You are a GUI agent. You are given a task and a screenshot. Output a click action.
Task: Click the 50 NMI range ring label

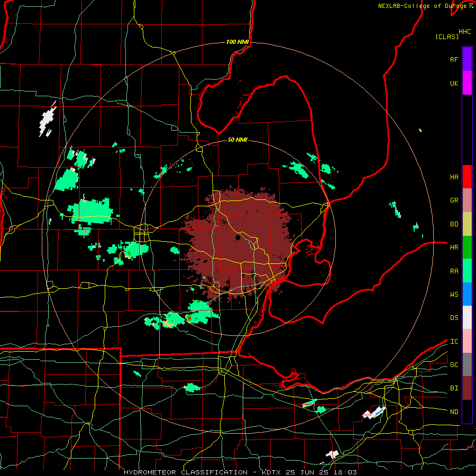coord(237,140)
